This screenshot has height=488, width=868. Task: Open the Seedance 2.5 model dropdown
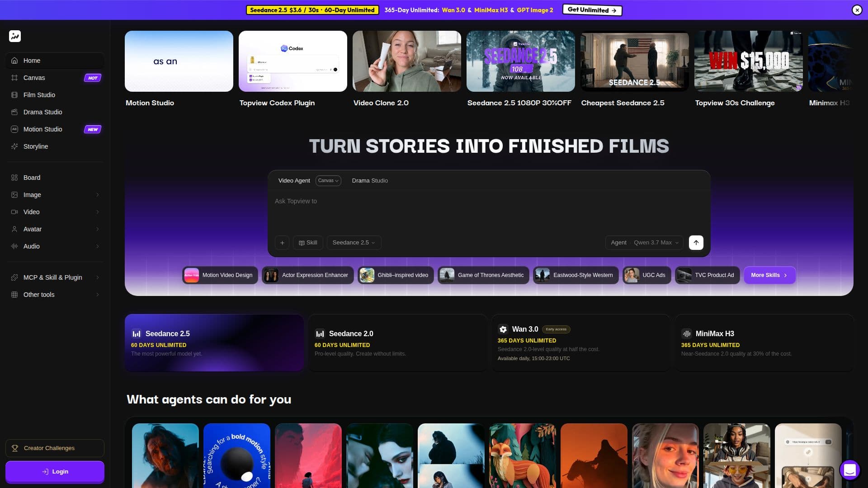click(354, 243)
